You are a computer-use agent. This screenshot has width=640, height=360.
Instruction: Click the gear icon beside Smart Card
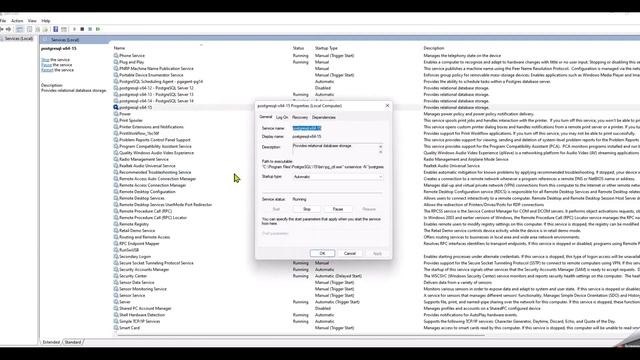coord(116,328)
